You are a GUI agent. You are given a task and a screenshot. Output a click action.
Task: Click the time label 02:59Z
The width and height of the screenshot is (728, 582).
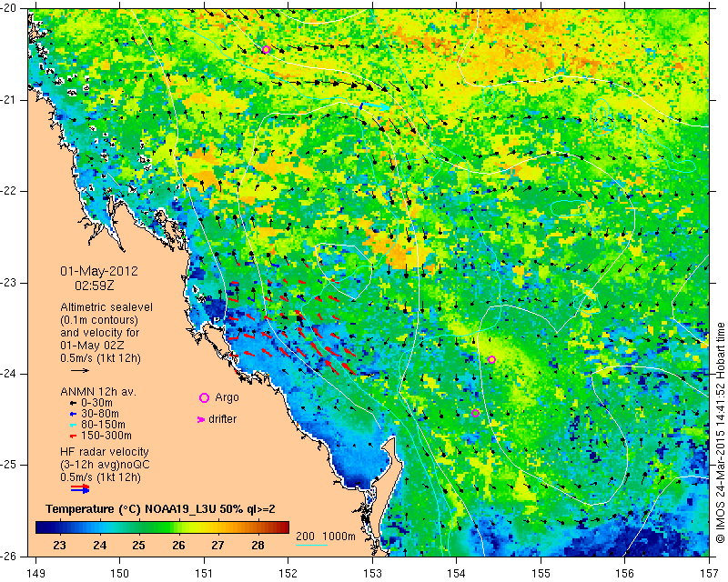point(95,286)
